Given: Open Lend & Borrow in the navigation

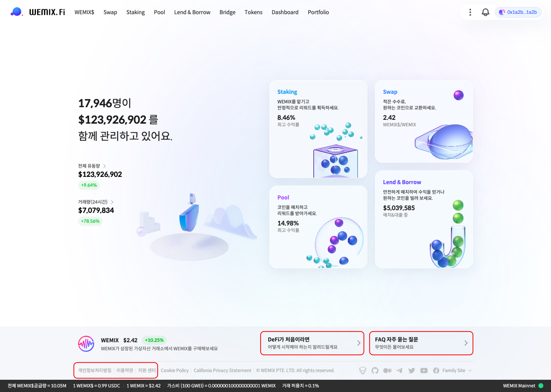Looking at the screenshot, I should pyautogui.click(x=192, y=12).
